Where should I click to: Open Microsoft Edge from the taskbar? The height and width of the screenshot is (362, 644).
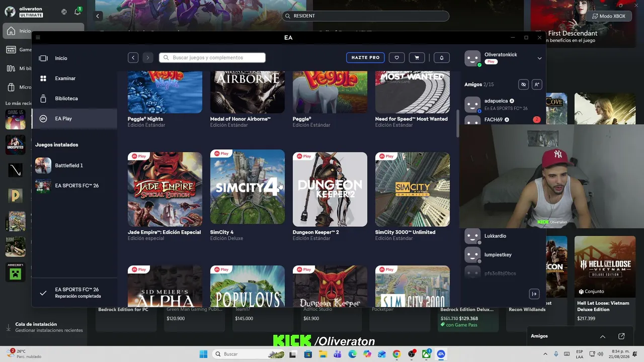(352, 354)
